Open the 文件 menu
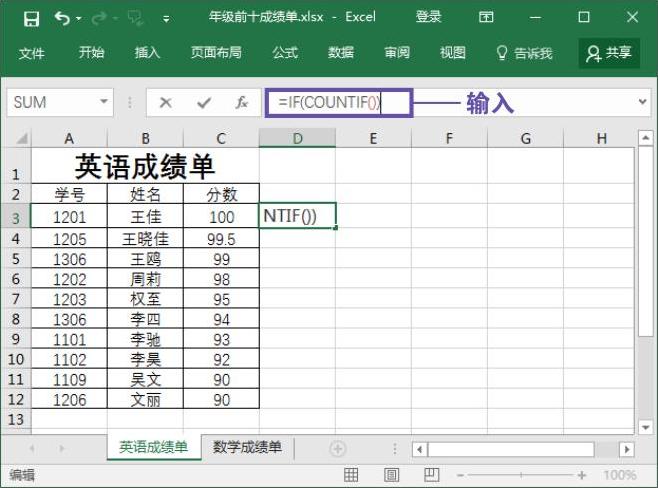Screen dimensions: 658x488 pos(31,53)
